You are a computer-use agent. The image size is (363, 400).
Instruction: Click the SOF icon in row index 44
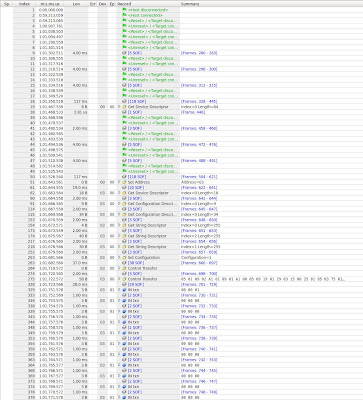124,144
